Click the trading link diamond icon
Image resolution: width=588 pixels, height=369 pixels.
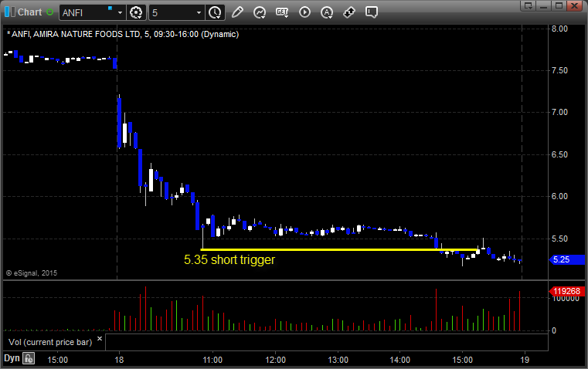pyautogui.click(x=349, y=12)
